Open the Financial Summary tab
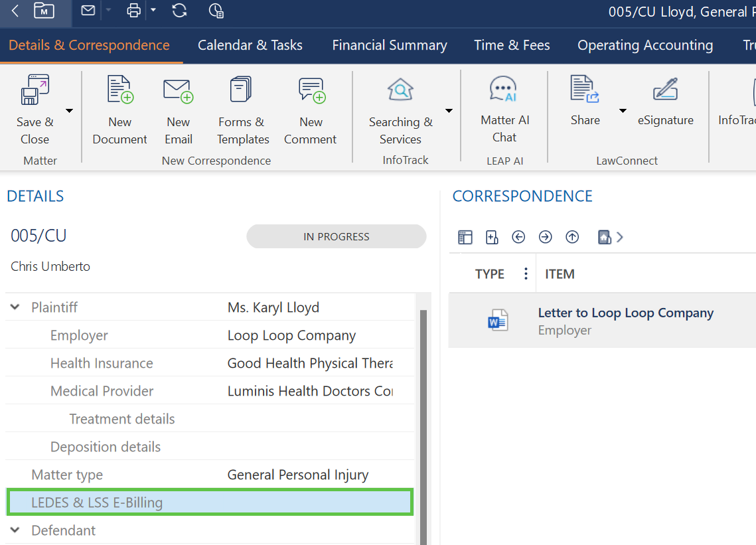This screenshot has height=545, width=756. (x=390, y=45)
